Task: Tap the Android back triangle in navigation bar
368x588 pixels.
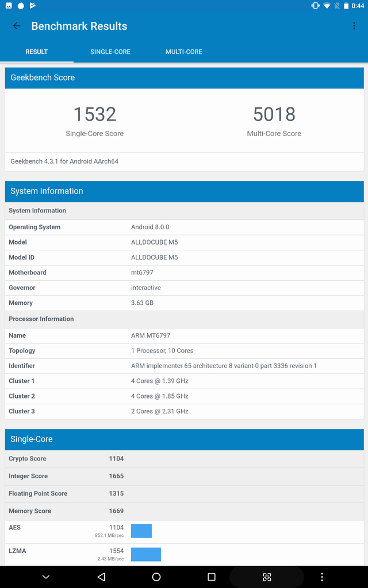Action: [x=101, y=577]
